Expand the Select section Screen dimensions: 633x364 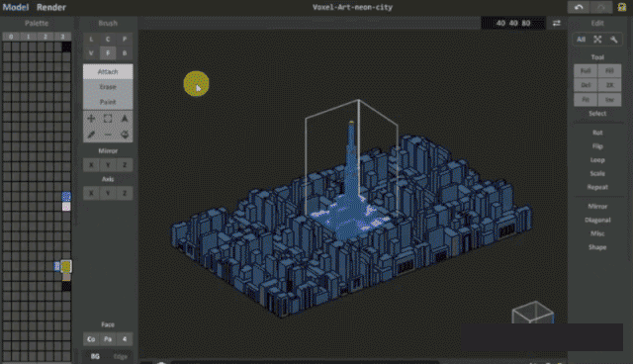[x=597, y=114]
